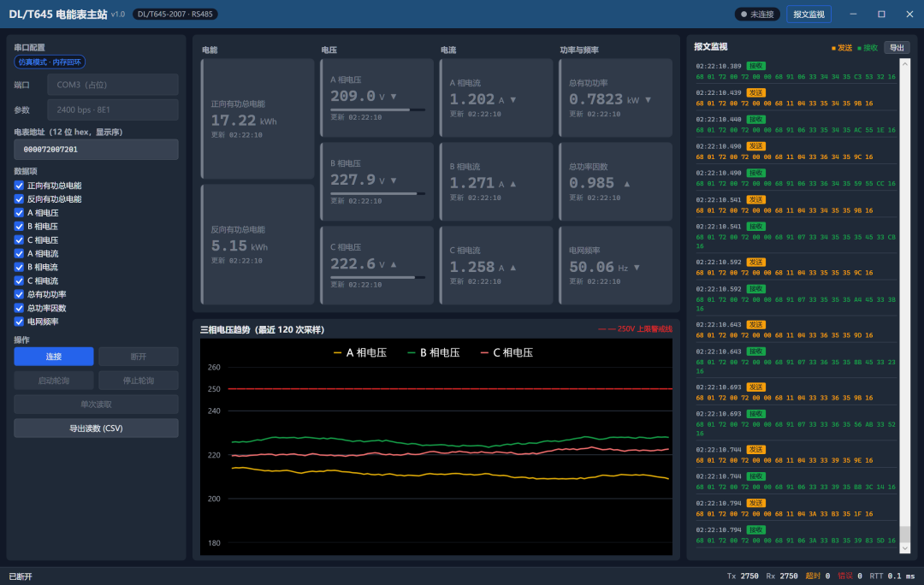Click the 单次读取 button

[x=96, y=405]
